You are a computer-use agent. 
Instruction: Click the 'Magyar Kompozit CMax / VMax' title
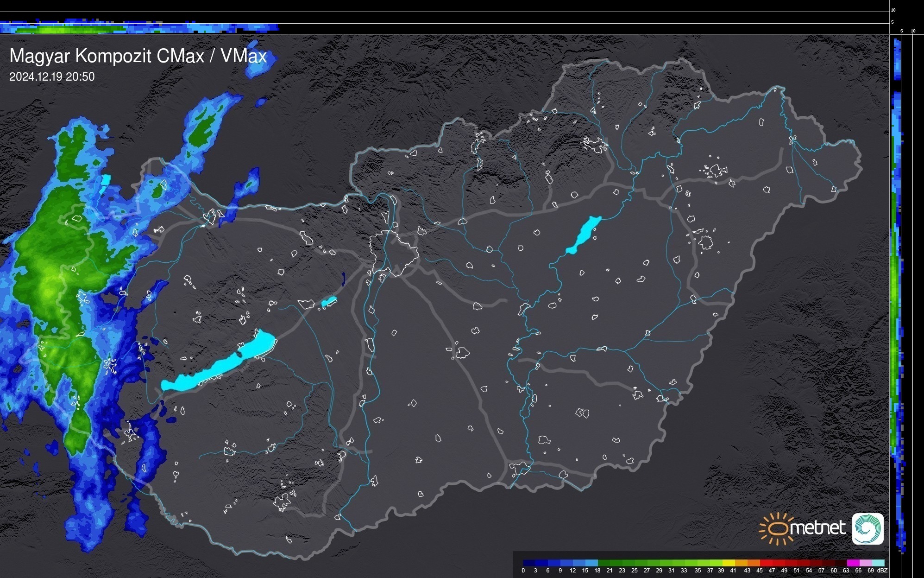coord(138,56)
